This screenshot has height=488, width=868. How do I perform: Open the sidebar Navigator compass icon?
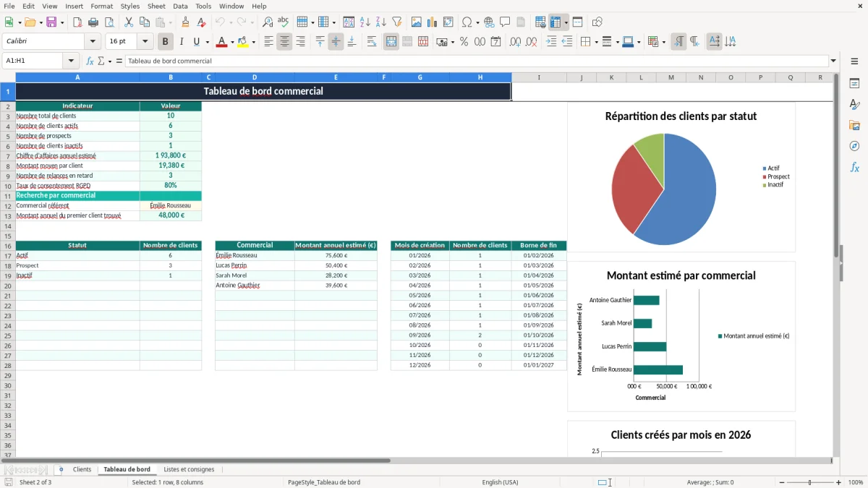(x=854, y=146)
